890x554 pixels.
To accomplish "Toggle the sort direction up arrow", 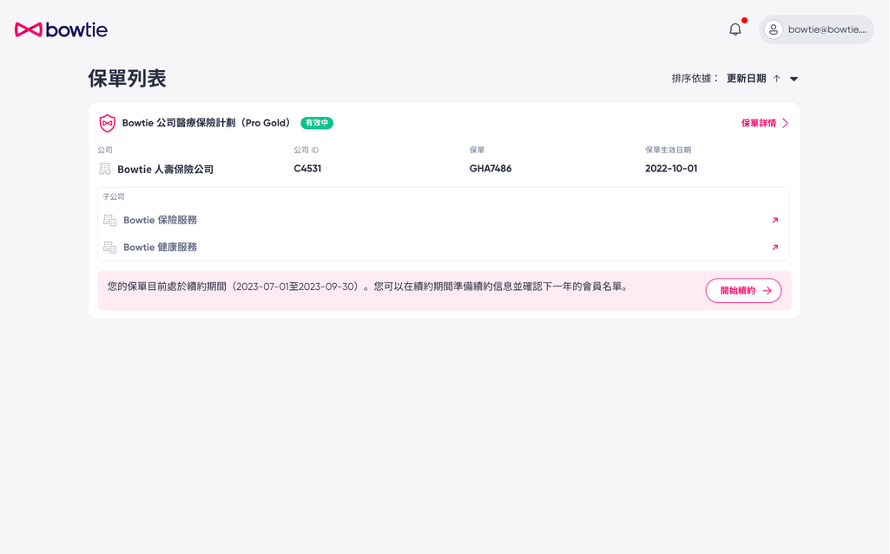I will [776, 78].
